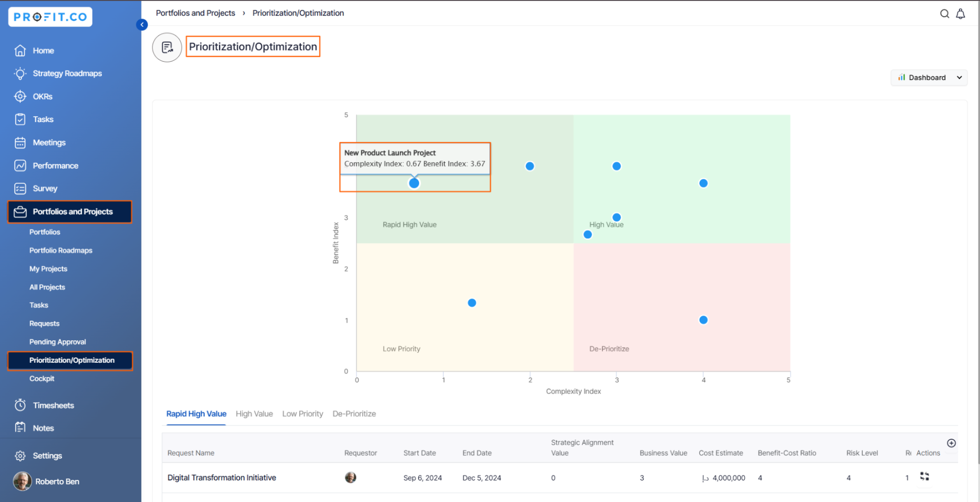Image resolution: width=980 pixels, height=502 pixels.
Task: Collapse the sidebar with the arrow button
Action: (142, 25)
